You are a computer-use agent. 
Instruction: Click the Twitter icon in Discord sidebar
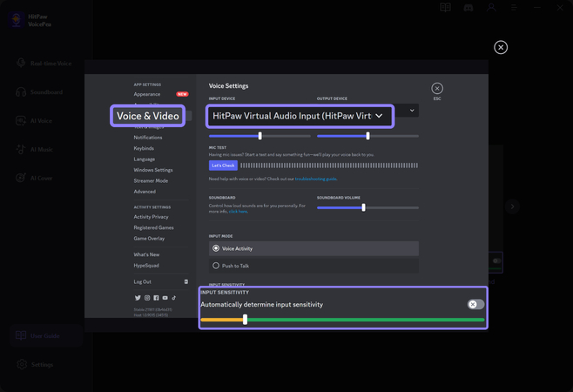click(138, 298)
